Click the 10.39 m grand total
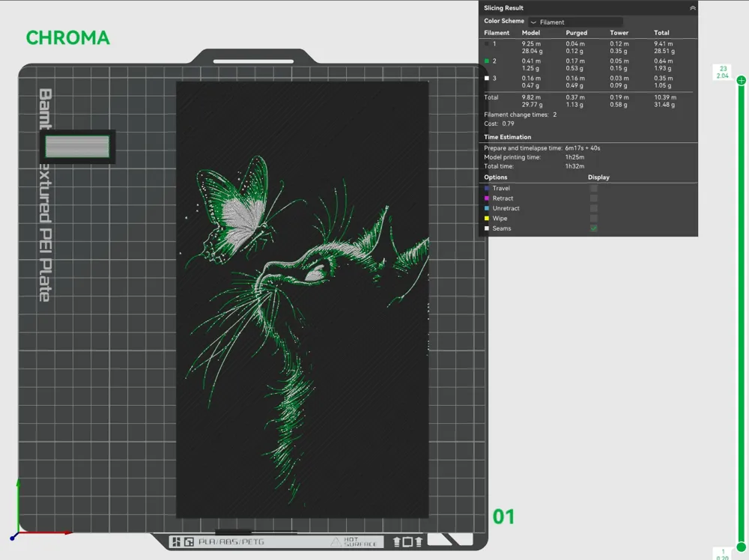The height and width of the screenshot is (560, 749). [665, 97]
